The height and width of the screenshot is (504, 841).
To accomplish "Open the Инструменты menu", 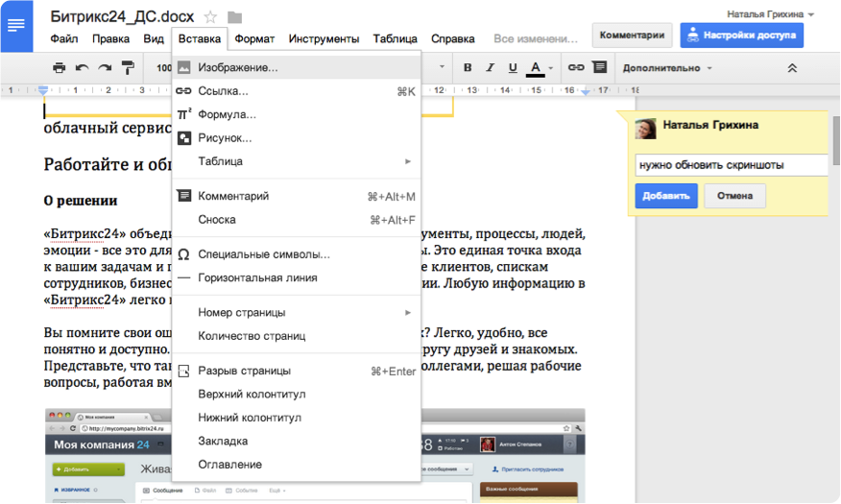I will [x=324, y=38].
